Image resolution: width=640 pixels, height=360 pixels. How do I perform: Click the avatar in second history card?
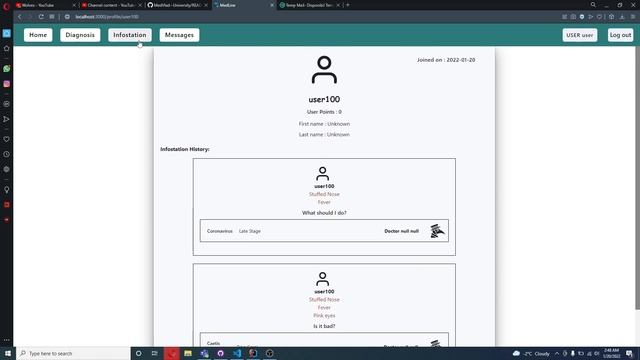pos(322,279)
